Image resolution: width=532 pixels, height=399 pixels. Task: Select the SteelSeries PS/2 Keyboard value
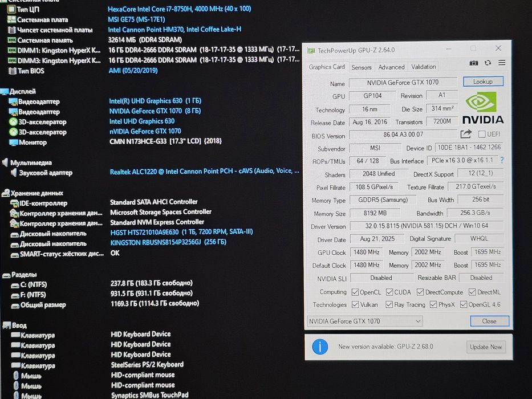147,365
